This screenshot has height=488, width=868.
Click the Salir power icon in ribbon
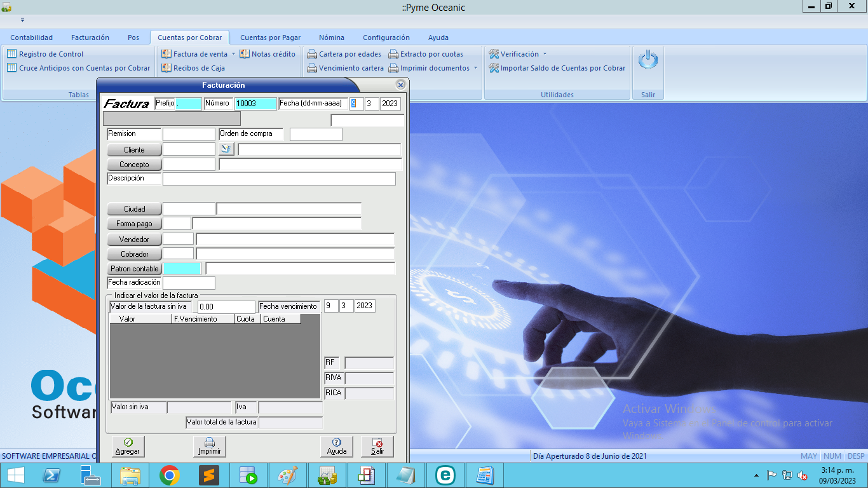pos(648,61)
